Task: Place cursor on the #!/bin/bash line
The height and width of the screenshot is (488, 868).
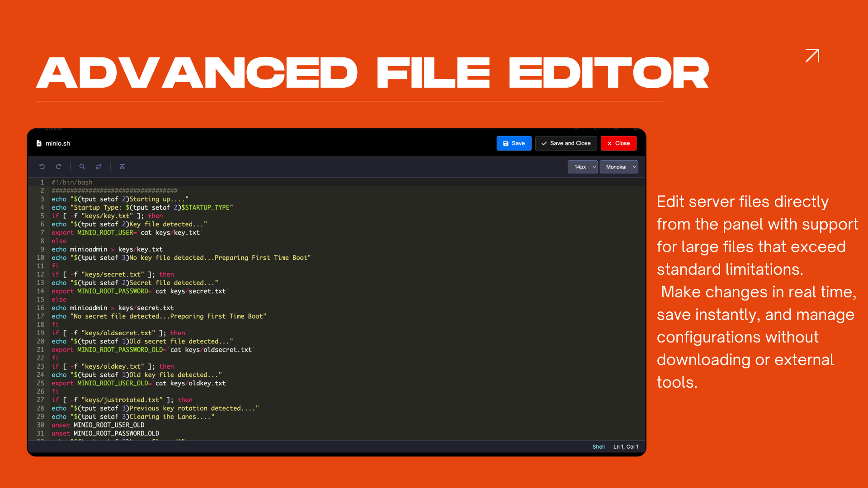Action: 72,182
